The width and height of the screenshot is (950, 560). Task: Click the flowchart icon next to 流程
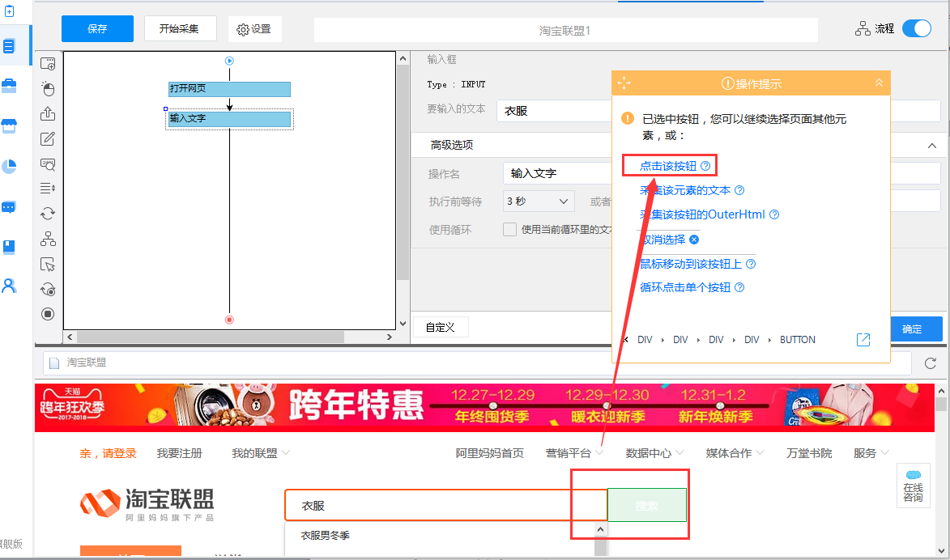(863, 28)
